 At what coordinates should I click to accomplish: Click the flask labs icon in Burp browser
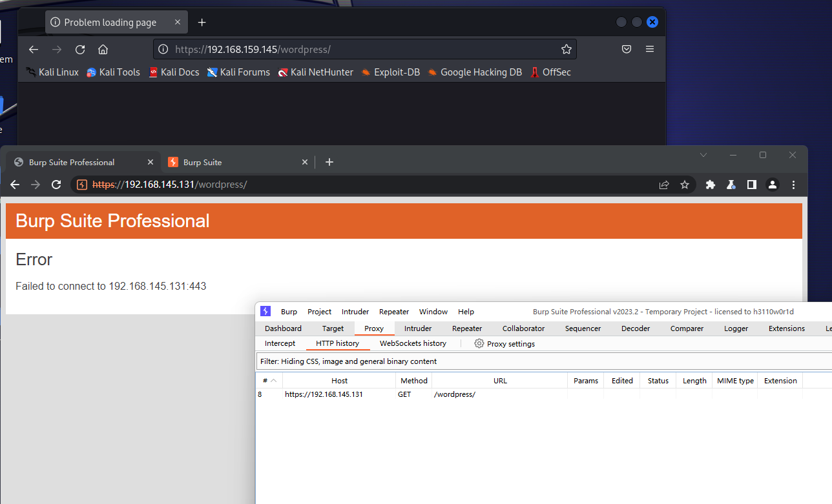[731, 185]
